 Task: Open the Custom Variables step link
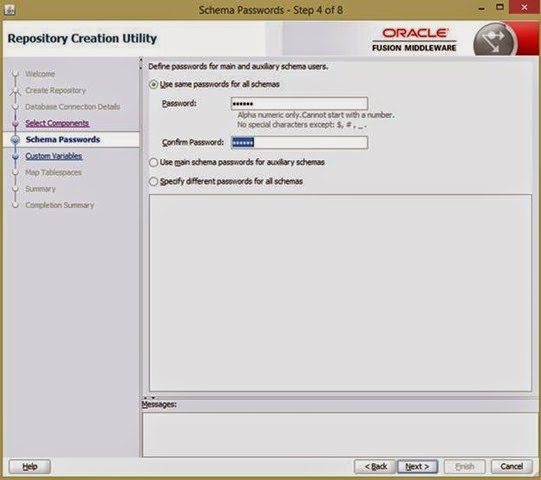[54, 156]
